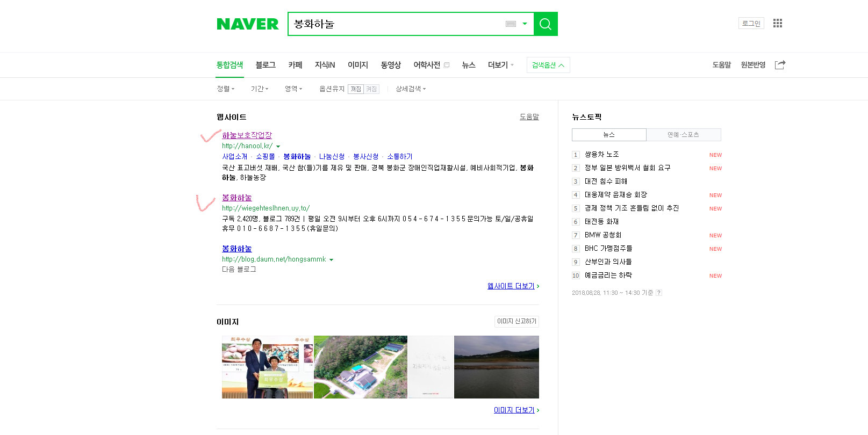Open news topic 대전 침수 피해

(x=606, y=182)
